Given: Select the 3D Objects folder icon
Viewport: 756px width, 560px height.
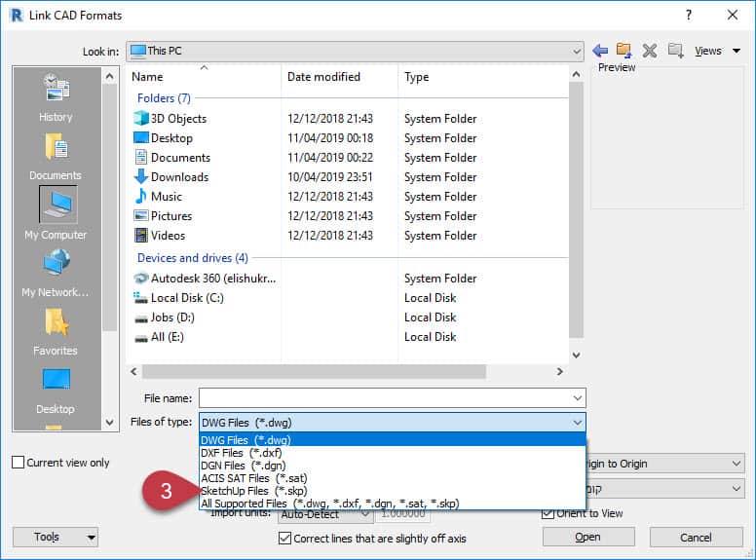Looking at the screenshot, I should [141, 118].
